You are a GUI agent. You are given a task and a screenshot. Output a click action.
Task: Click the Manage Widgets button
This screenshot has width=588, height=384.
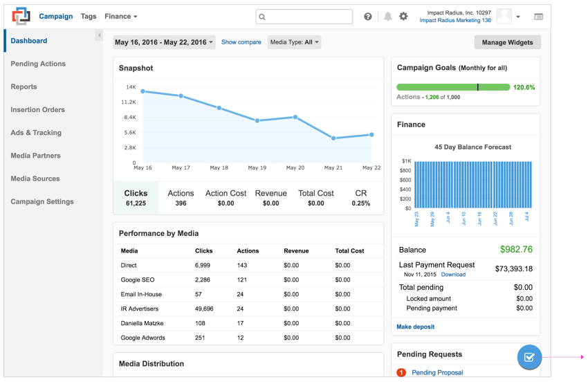pyautogui.click(x=507, y=42)
